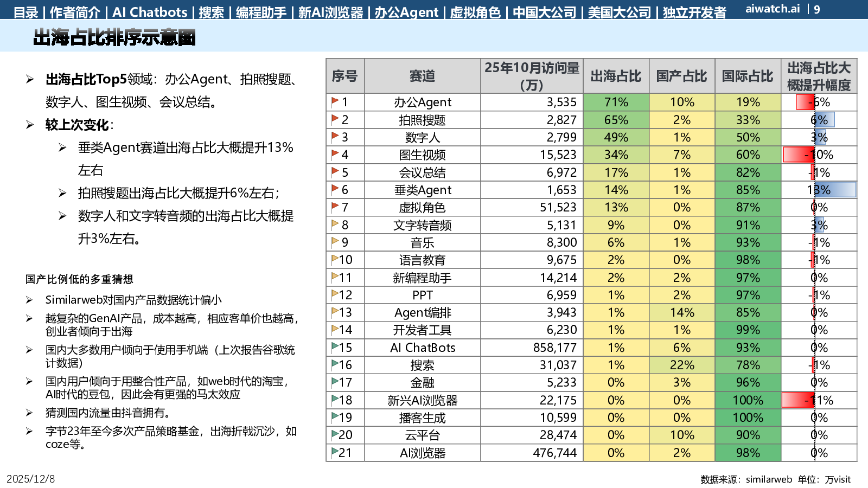Click the red flag icon beside 办公Agent row
868x488 pixels.
coord(335,101)
